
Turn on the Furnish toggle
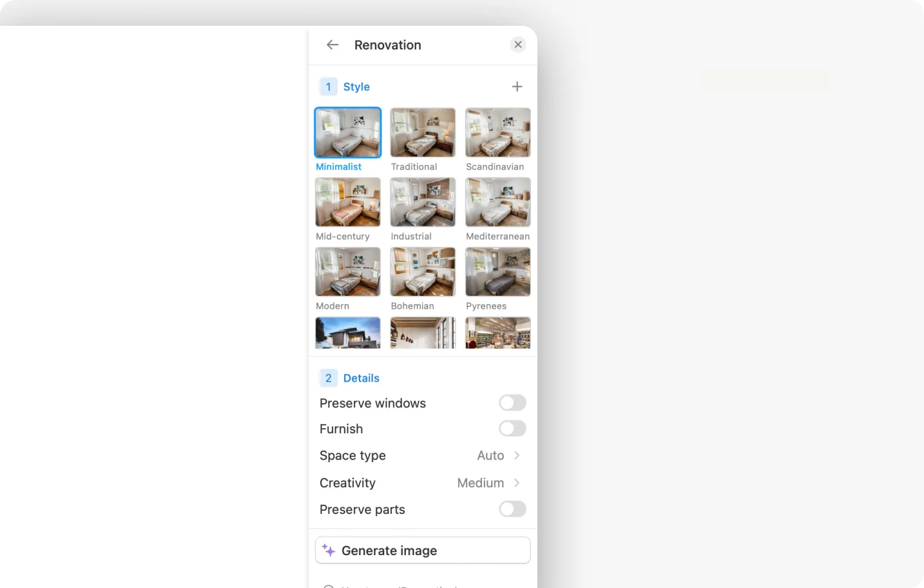coord(513,429)
